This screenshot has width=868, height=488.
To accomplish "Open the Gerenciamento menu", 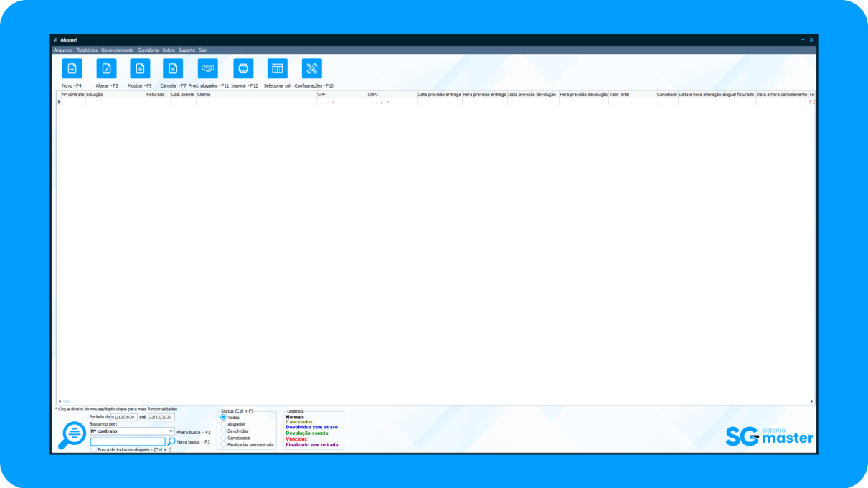I will click(118, 50).
